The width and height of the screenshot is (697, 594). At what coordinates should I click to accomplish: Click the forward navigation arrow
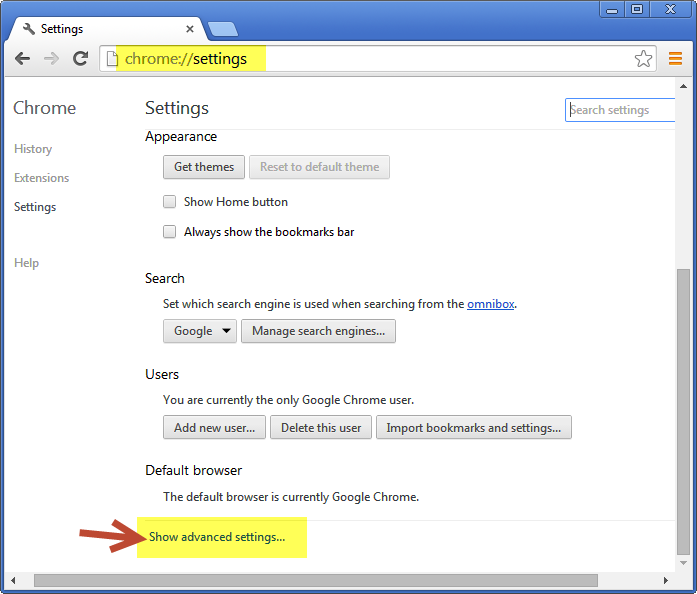pos(52,58)
